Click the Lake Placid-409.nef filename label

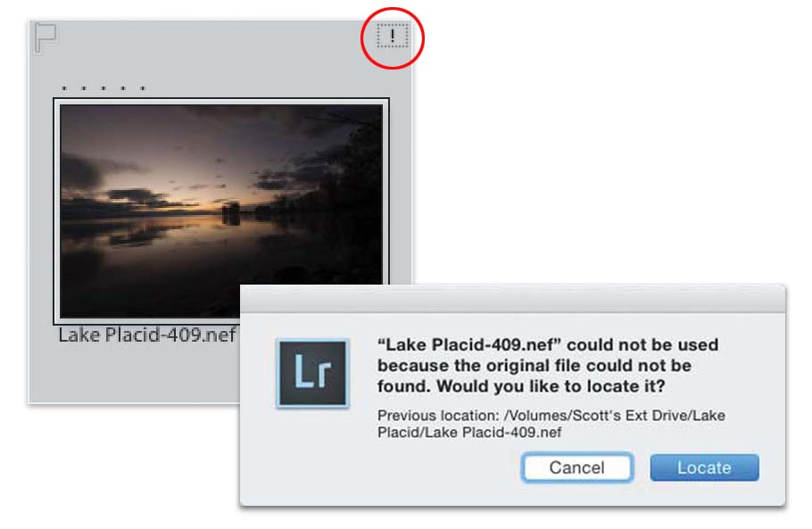(146, 335)
